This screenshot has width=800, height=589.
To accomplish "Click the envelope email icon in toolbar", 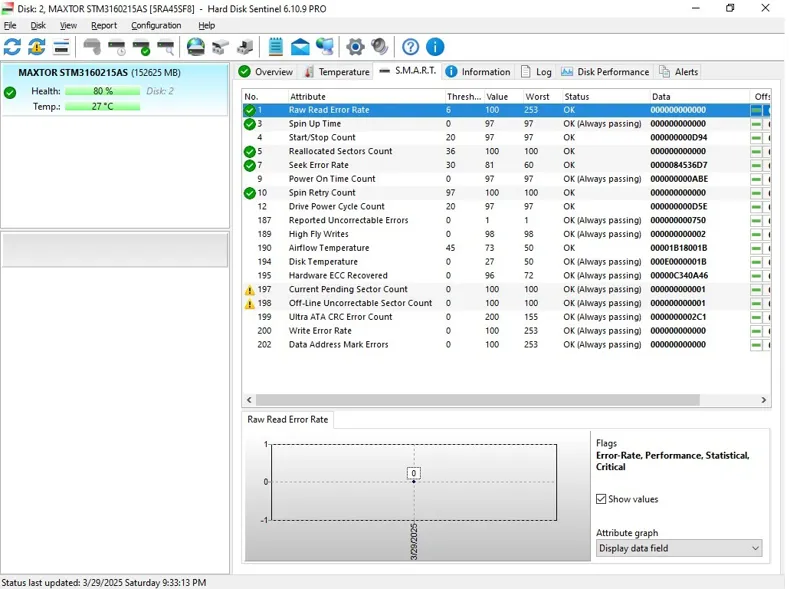I will 300,47.
